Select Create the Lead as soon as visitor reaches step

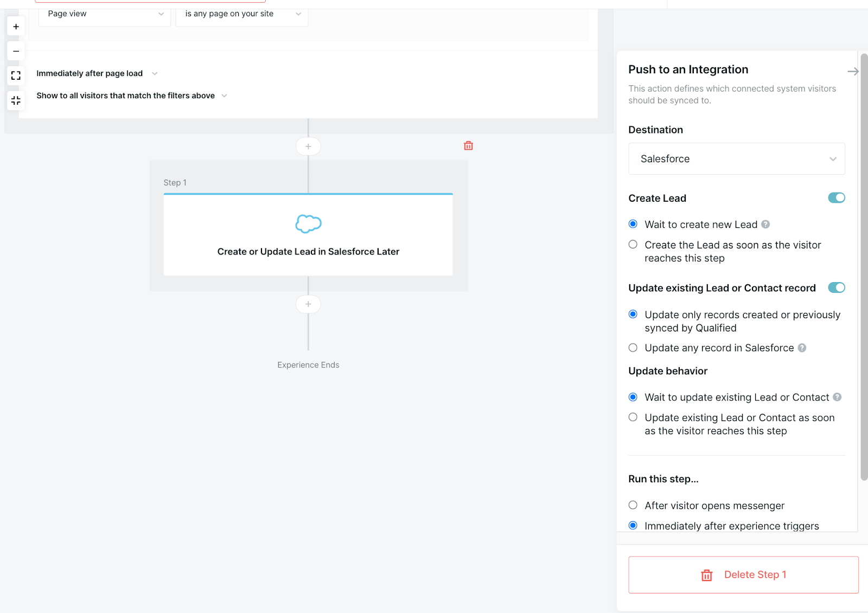[x=633, y=245]
